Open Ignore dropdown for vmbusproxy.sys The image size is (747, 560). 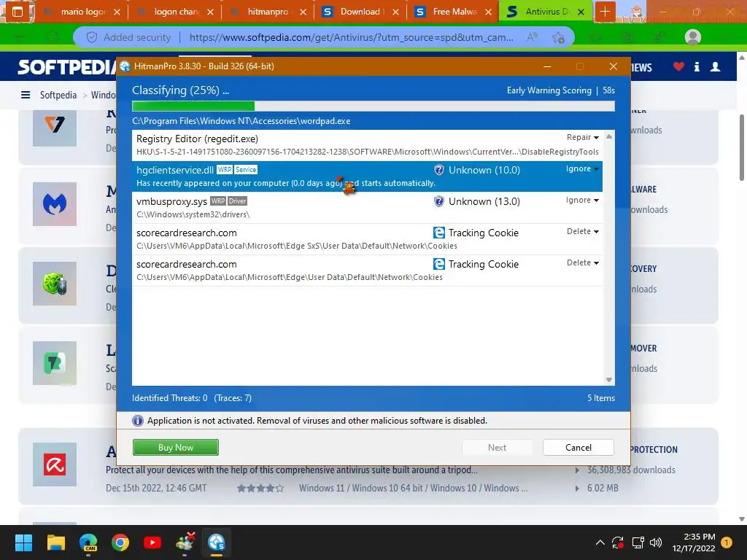(582, 200)
